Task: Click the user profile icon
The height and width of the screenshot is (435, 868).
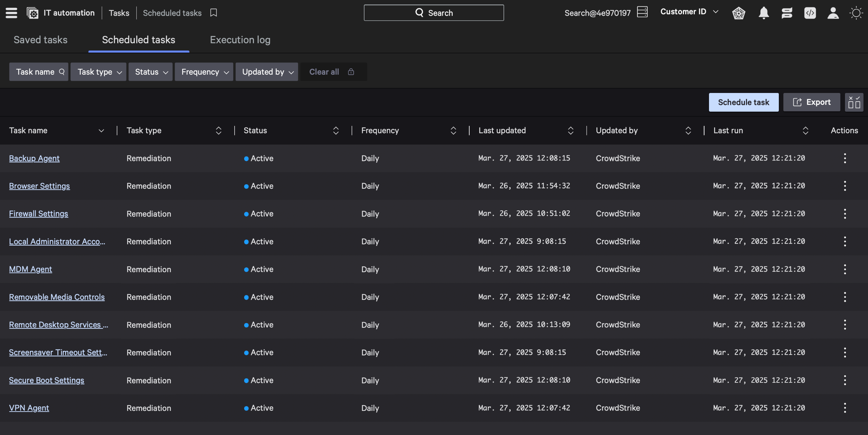Action: 833,13
